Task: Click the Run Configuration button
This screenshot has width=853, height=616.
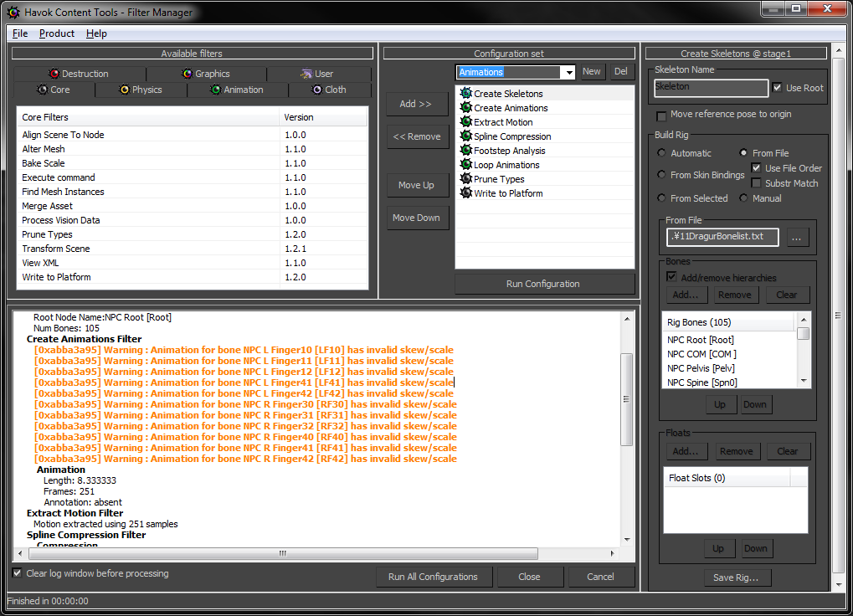Action: pyautogui.click(x=545, y=284)
